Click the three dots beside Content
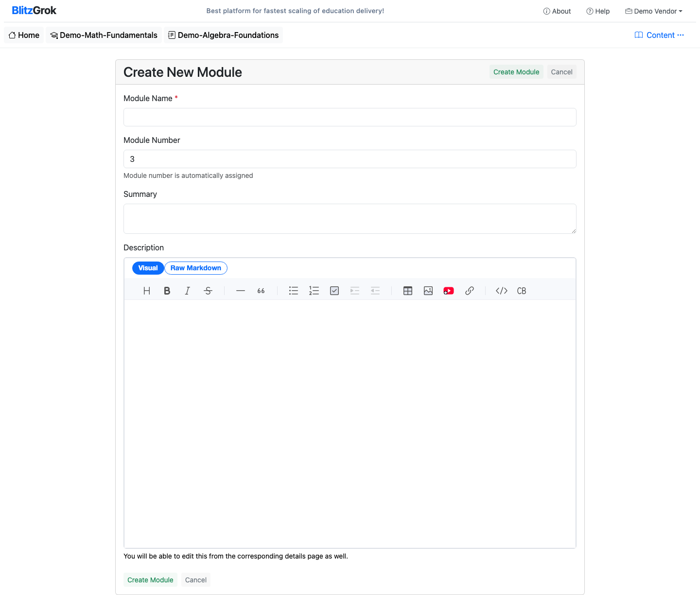Image resolution: width=700 pixels, height=595 pixels. (681, 35)
